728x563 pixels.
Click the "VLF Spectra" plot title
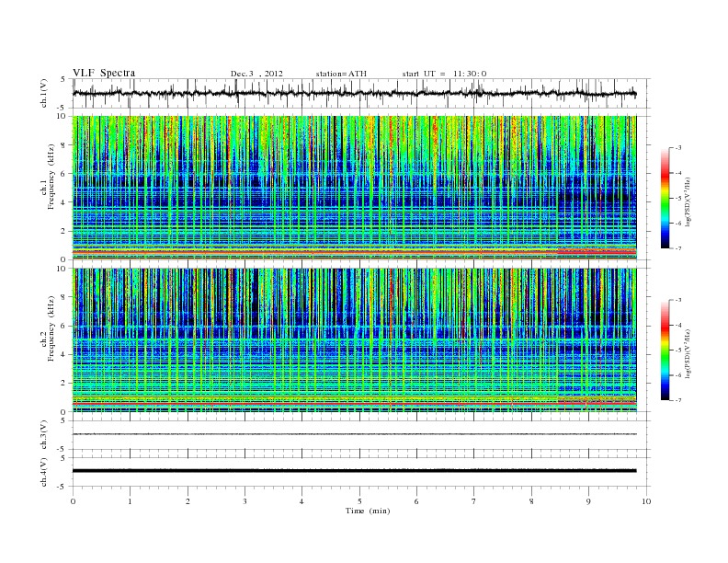104,73
